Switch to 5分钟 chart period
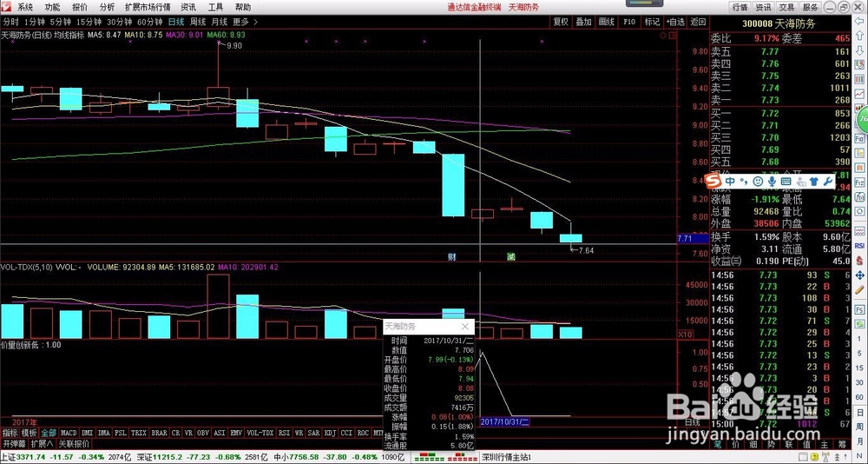The image size is (868, 464). [x=61, y=22]
